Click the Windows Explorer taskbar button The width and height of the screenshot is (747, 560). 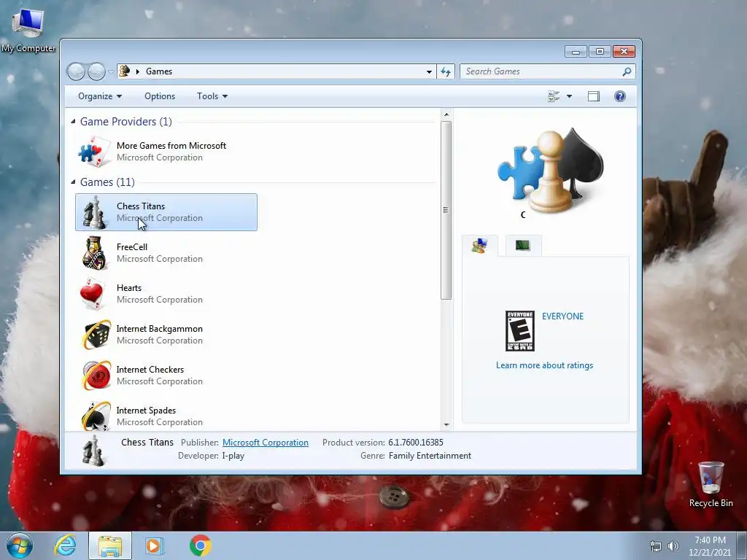point(110,545)
